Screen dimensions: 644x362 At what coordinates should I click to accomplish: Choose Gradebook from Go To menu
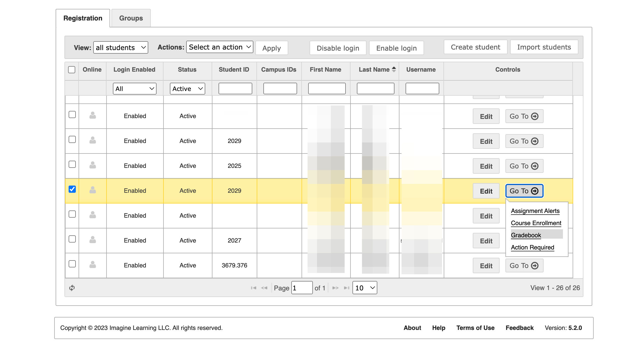click(x=526, y=235)
